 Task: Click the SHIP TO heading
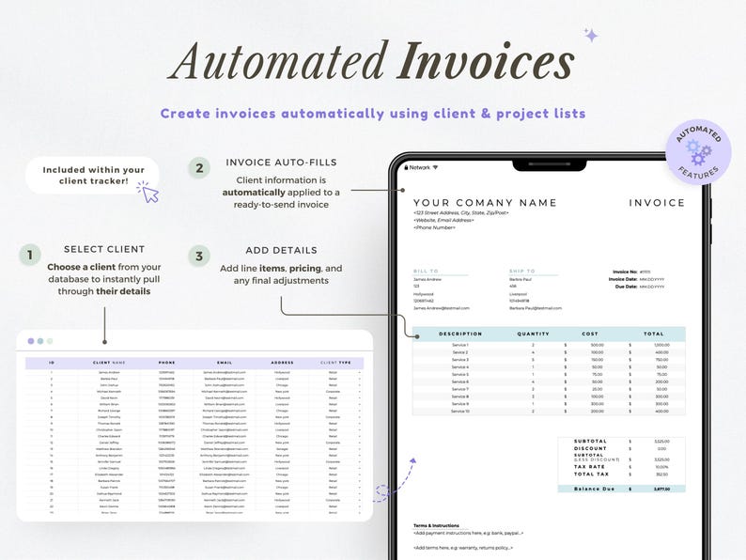coord(521,272)
